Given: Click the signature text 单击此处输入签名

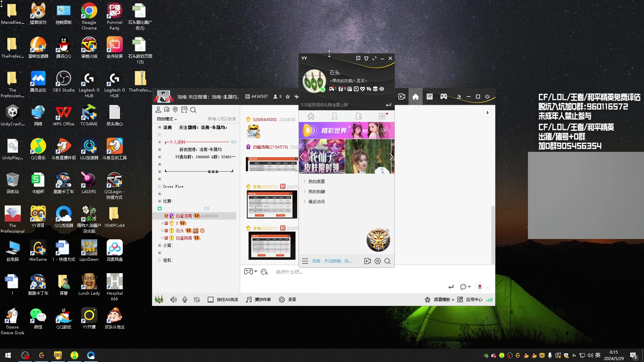Looking at the screenshot, I should click(x=348, y=80).
